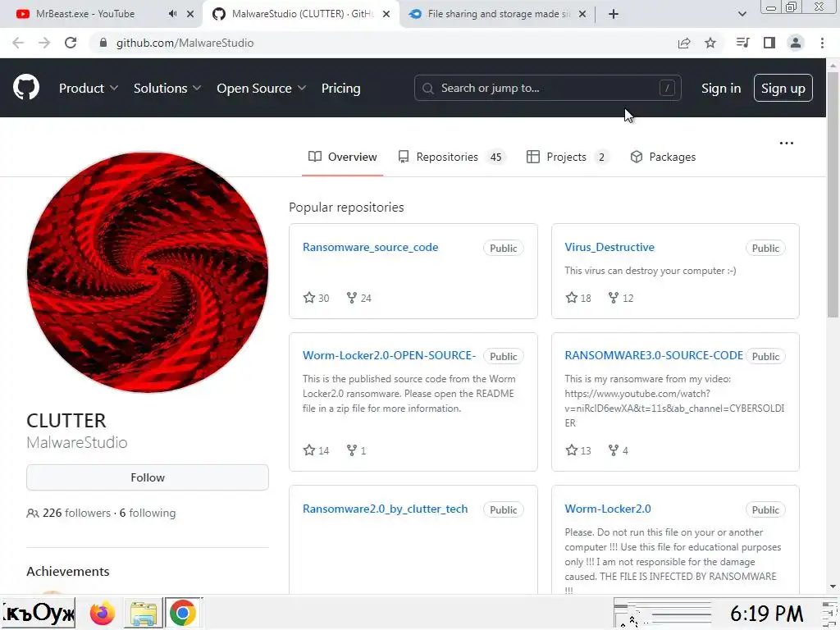Open the profile three-dot options menu
The image size is (840, 630).
click(x=787, y=143)
